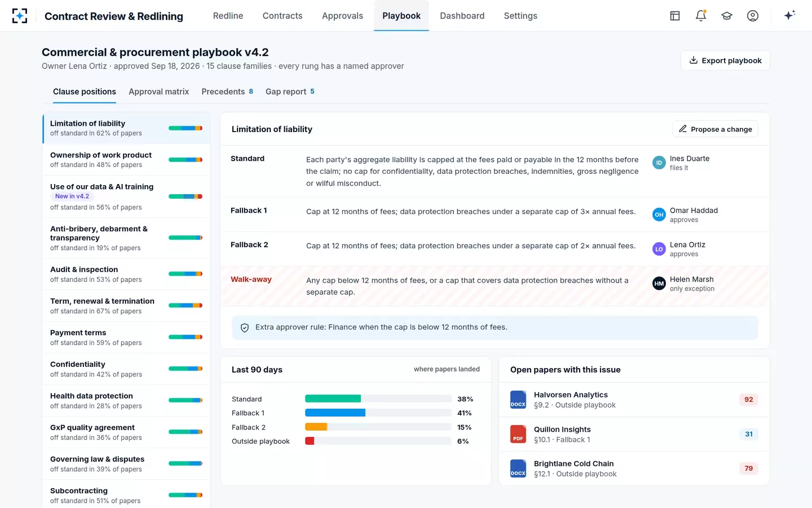Click Propose a change
This screenshot has height=508, width=812.
point(715,129)
